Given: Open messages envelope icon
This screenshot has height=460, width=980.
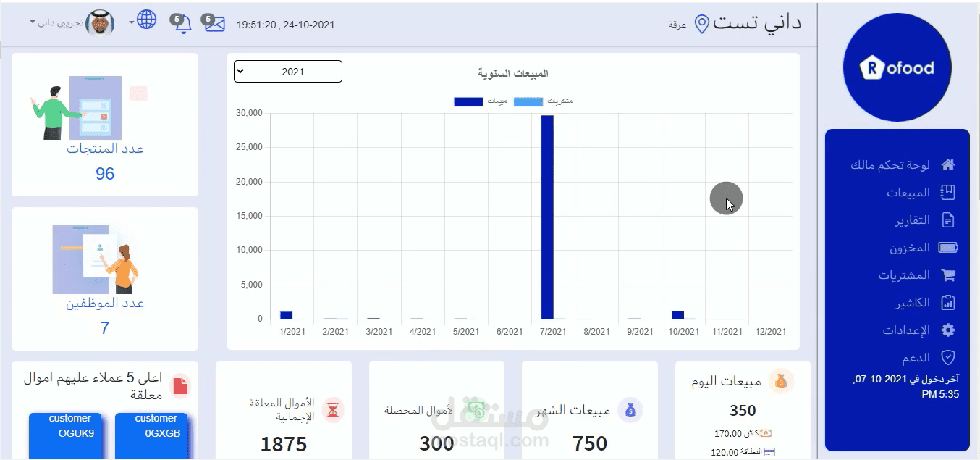Looking at the screenshot, I should (x=214, y=24).
